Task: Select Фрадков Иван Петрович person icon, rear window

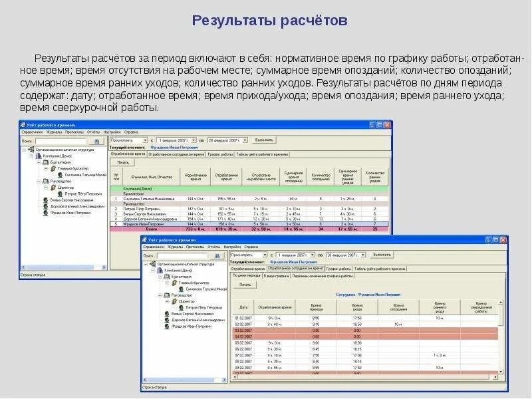Action: click(x=46, y=213)
